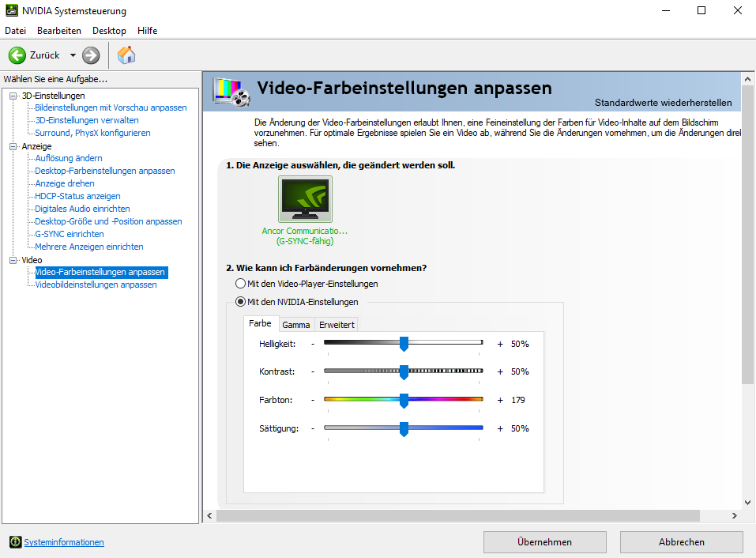Open the Datei menu
The height and width of the screenshot is (558, 756).
[16, 30]
